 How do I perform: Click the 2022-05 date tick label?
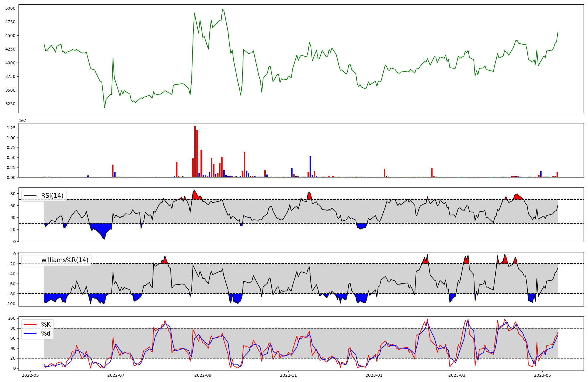[30, 375]
